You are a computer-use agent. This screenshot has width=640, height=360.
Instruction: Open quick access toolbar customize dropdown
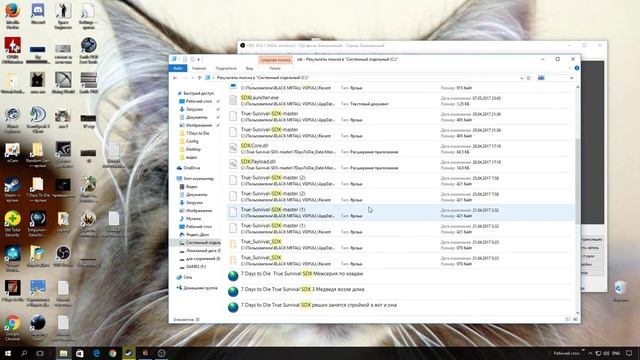[199, 60]
